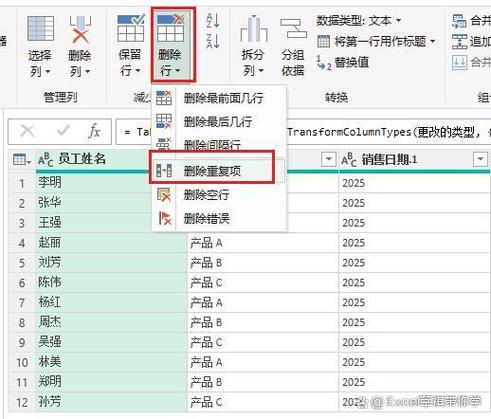Click the 替换值 (Replace Values) command
The width and height of the screenshot is (491, 419).
pos(343,62)
